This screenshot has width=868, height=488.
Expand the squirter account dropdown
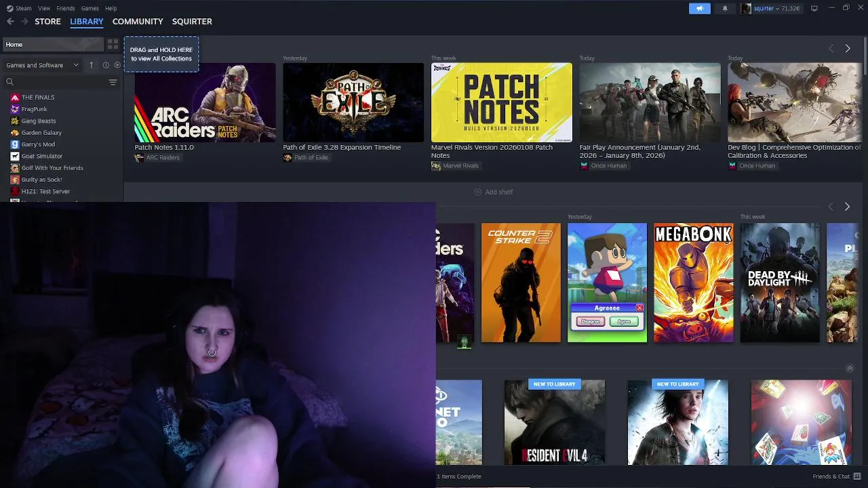click(x=776, y=8)
